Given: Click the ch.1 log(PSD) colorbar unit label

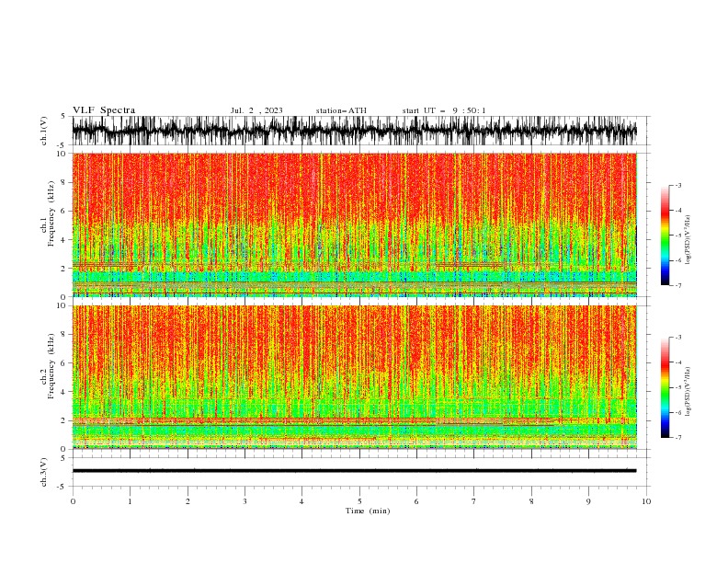Looking at the screenshot, I should click(x=688, y=240).
